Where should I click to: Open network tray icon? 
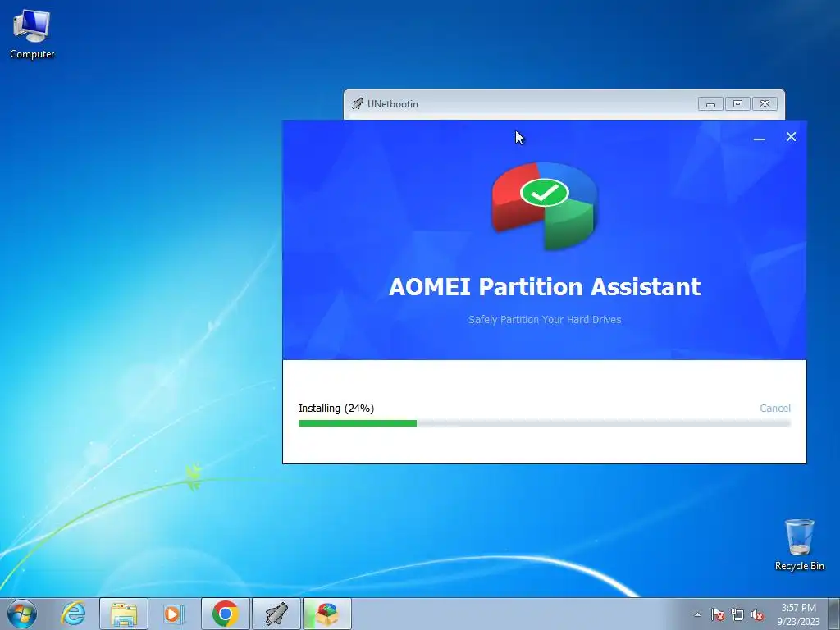tap(737, 614)
